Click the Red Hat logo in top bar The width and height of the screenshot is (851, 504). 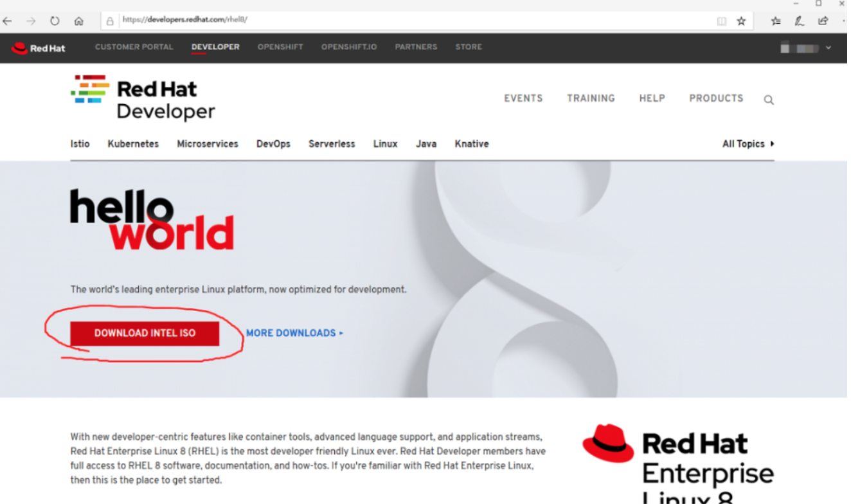[38, 48]
